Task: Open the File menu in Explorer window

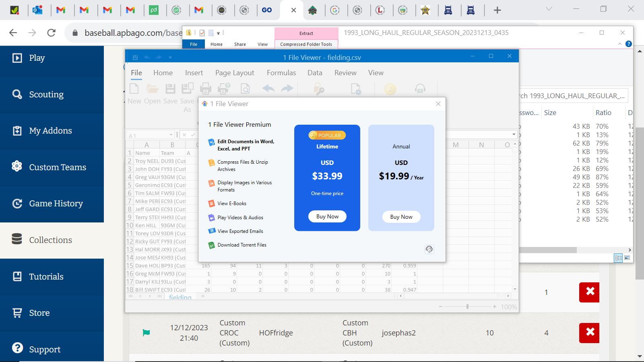Action: coord(194,44)
